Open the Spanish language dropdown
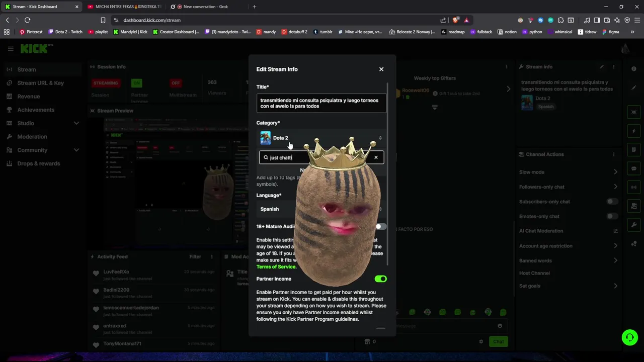This screenshot has height=362, width=644. point(321,209)
